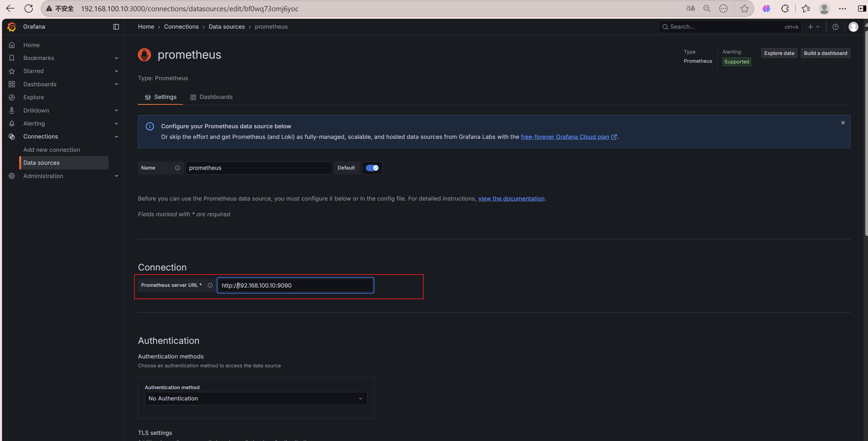Click the browser address bar URL

coord(190,9)
